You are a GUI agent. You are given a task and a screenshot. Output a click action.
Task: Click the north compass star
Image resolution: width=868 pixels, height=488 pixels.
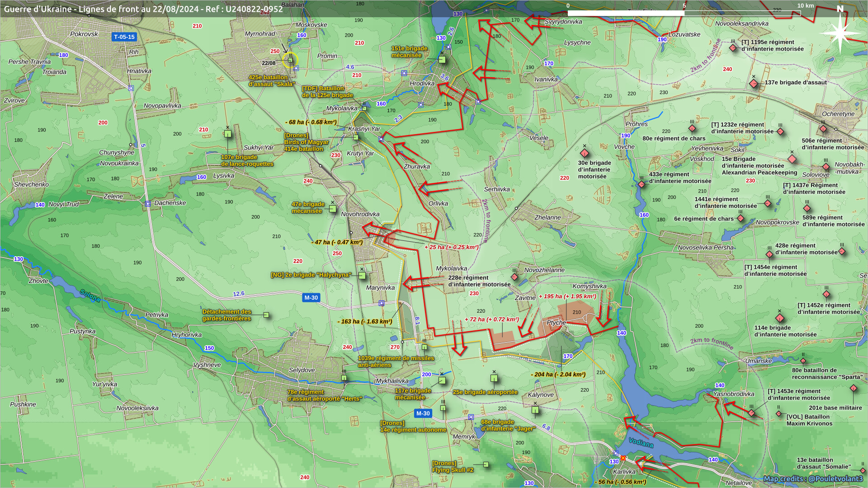[x=840, y=33]
